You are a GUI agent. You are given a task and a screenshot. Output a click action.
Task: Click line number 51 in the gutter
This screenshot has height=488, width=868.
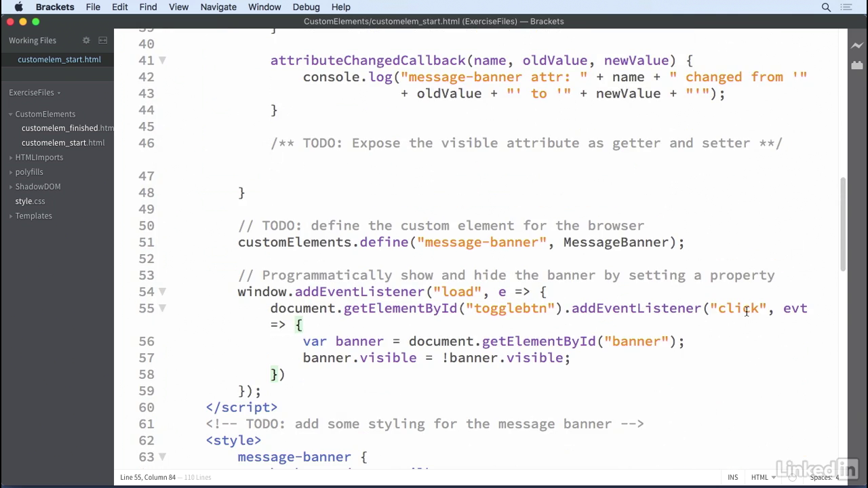pos(146,242)
